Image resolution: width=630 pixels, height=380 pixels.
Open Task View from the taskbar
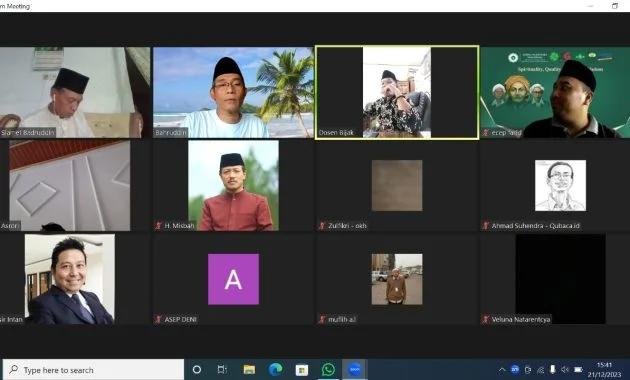[222, 370]
